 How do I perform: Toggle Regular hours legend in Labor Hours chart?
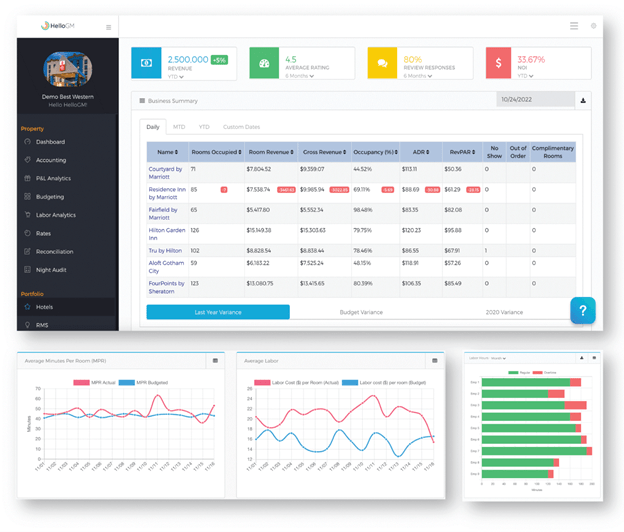pyautogui.click(x=519, y=372)
